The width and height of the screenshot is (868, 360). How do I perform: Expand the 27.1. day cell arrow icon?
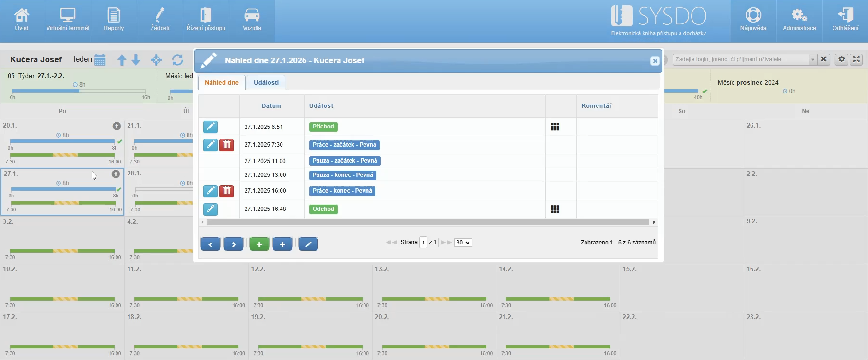(x=116, y=174)
